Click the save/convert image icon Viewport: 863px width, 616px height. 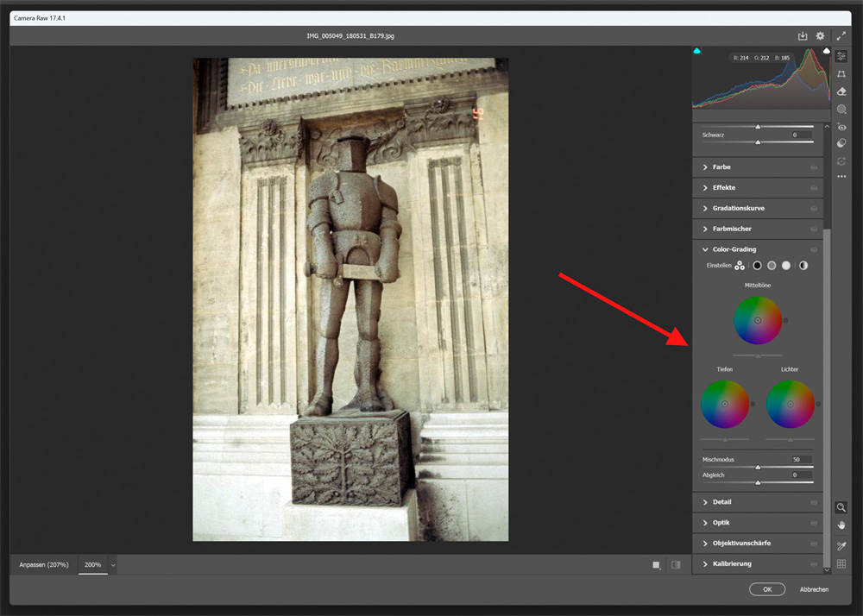pyautogui.click(x=803, y=35)
